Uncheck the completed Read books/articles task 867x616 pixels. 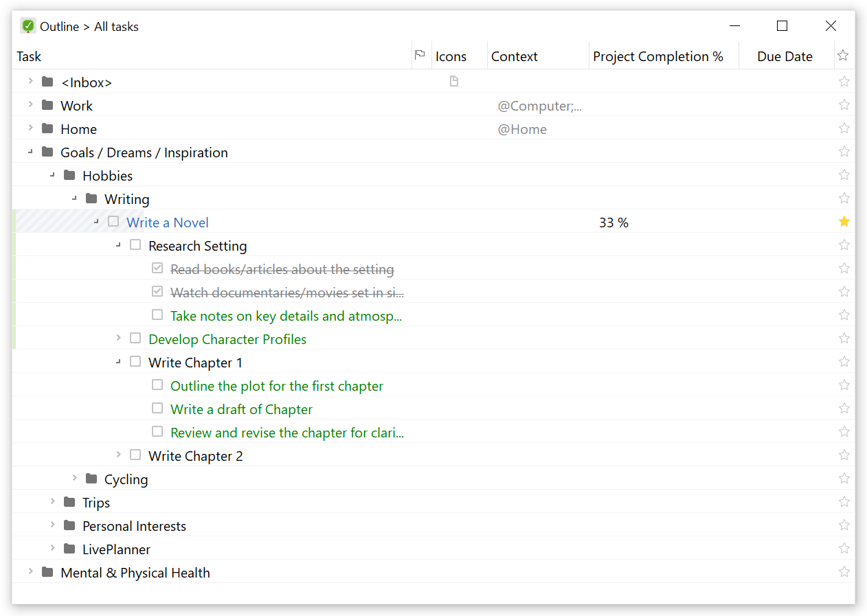[x=157, y=268]
